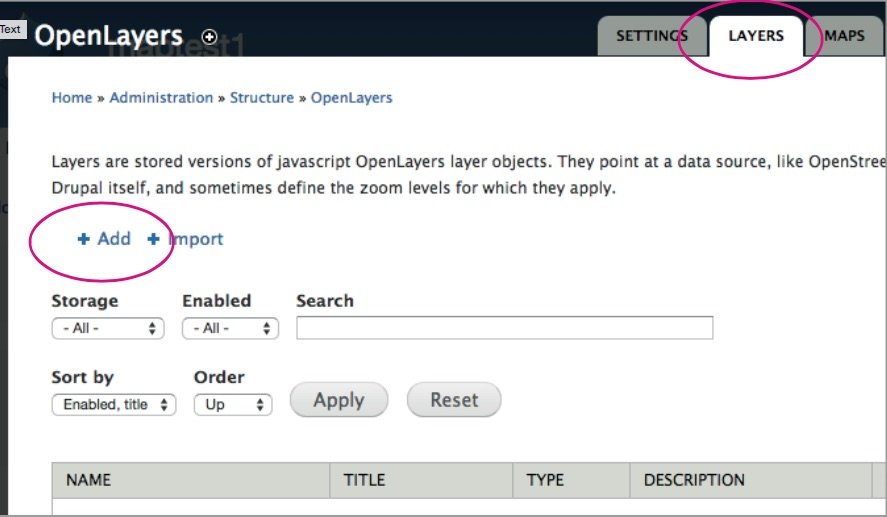Navigate to Structure breadcrumb link
887x517 pixels.
click(262, 98)
